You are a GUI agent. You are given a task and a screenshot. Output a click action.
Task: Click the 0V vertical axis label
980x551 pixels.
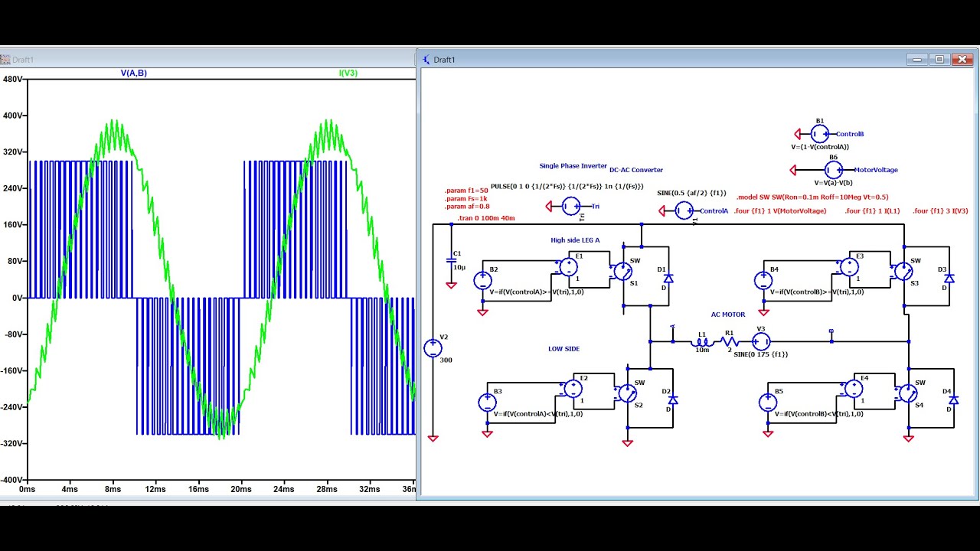(x=17, y=298)
